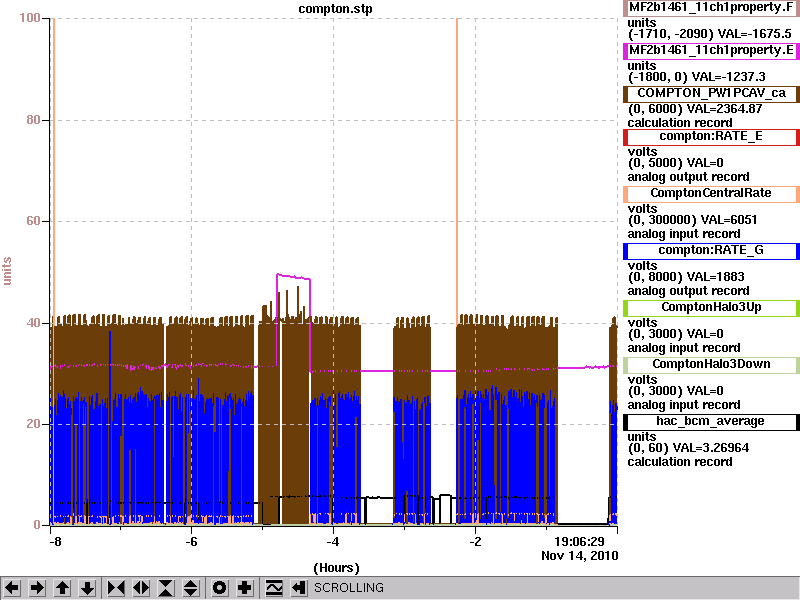
Task: Shift the plot down with down-arrow icon
Action: tap(88, 588)
